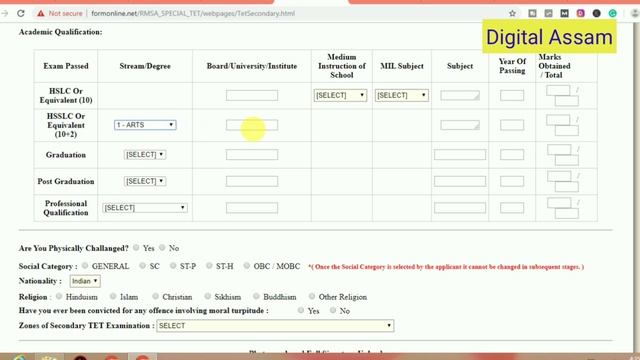Click Professional Qualification Total marks field
The image size is (640, 360).
tap(567, 213)
